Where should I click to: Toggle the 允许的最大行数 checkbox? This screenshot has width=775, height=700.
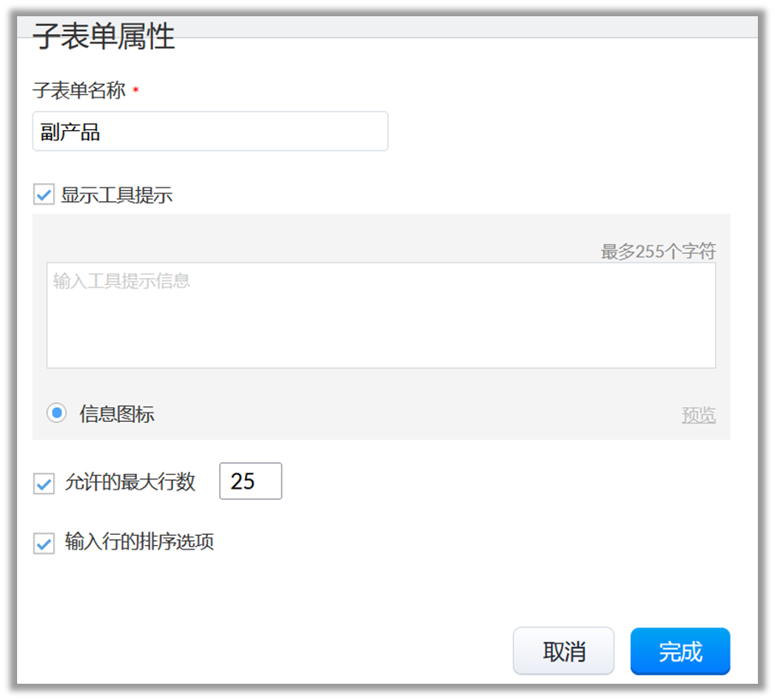coord(44,483)
